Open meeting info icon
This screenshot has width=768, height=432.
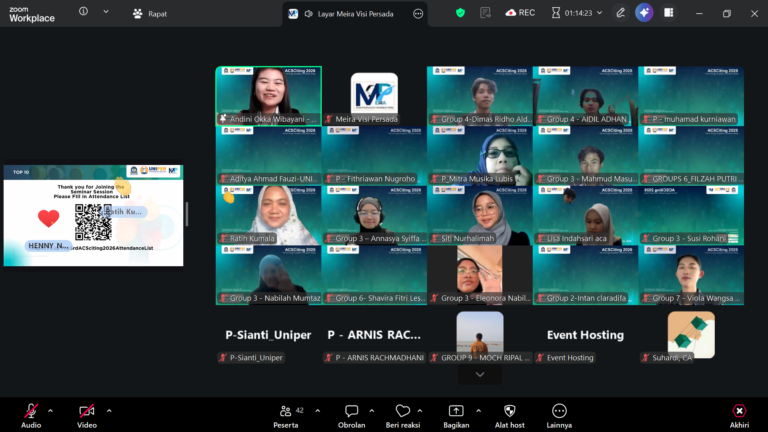[83, 11]
